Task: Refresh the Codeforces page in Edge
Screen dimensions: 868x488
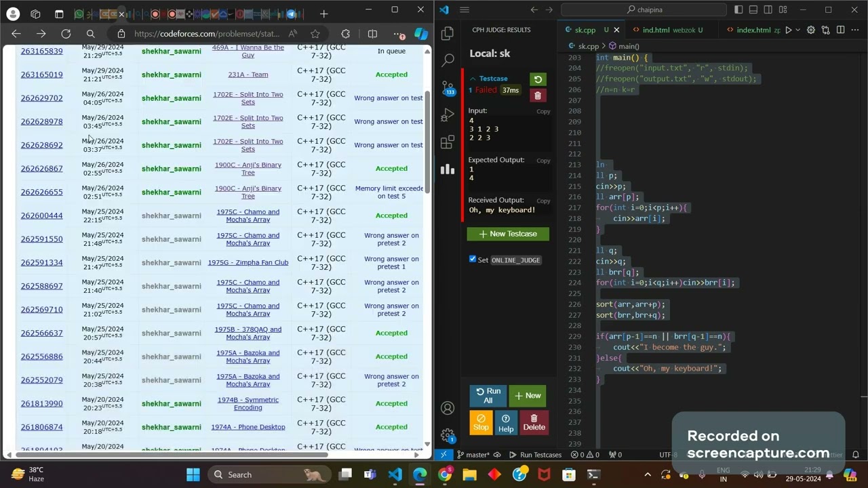Action: pos(66,34)
